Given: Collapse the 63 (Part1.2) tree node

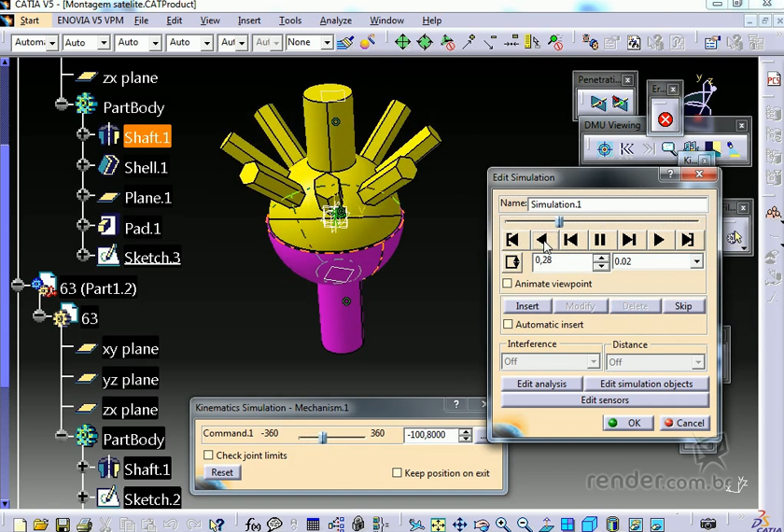Looking at the screenshot, I should pyautogui.click(x=18, y=288).
